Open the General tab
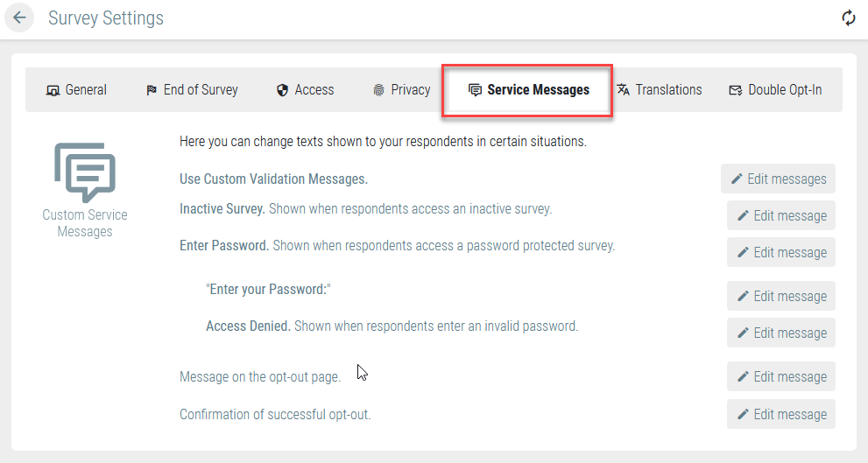868x463 pixels. [x=76, y=89]
